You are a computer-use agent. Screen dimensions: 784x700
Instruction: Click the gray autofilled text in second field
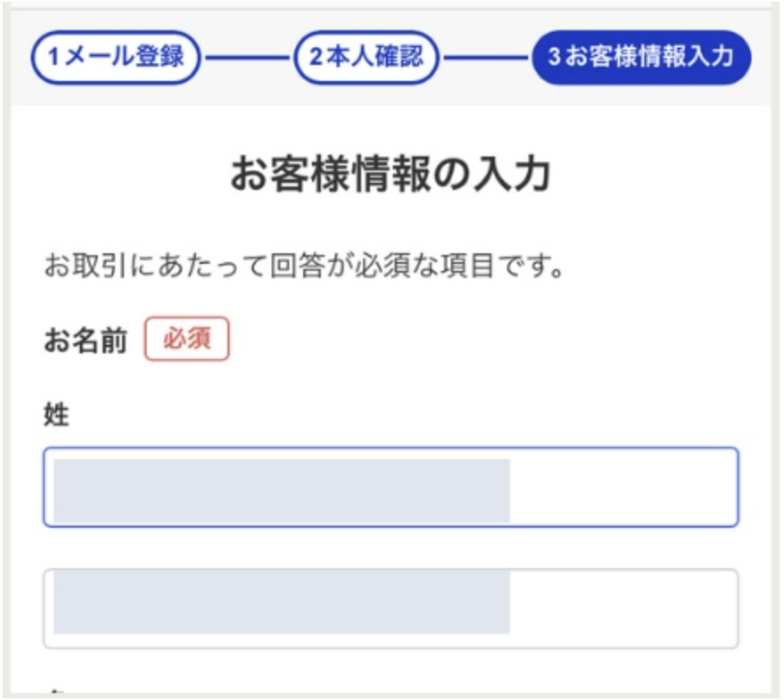click(x=281, y=602)
